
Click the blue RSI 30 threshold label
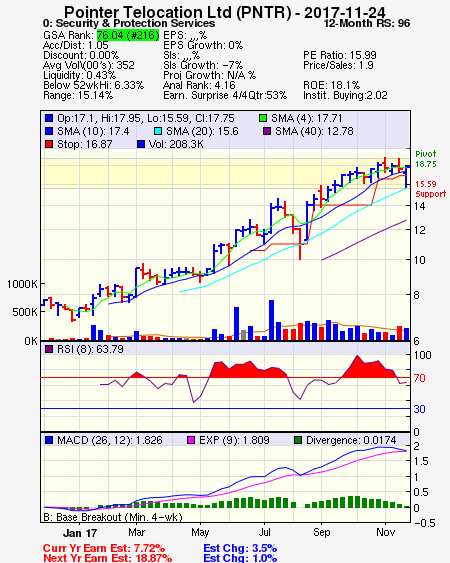pyautogui.click(x=419, y=409)
